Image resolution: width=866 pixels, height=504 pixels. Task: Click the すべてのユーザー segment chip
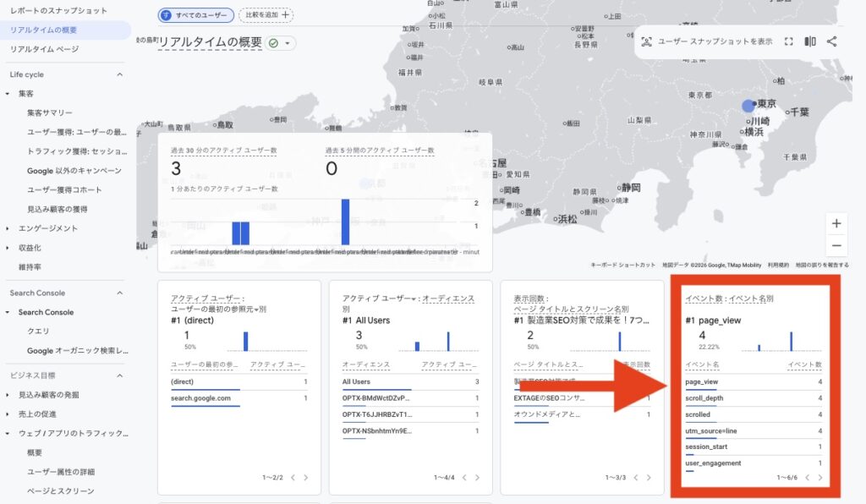[x=196, y=15]
